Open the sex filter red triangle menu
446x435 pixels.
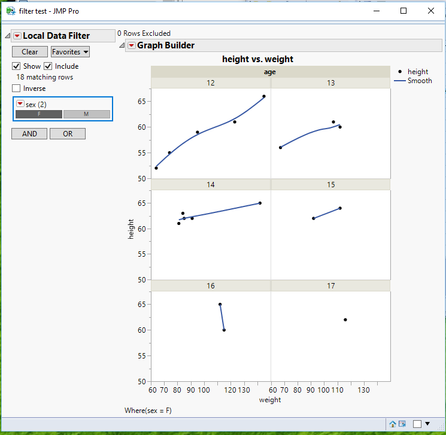click(20, 104)
